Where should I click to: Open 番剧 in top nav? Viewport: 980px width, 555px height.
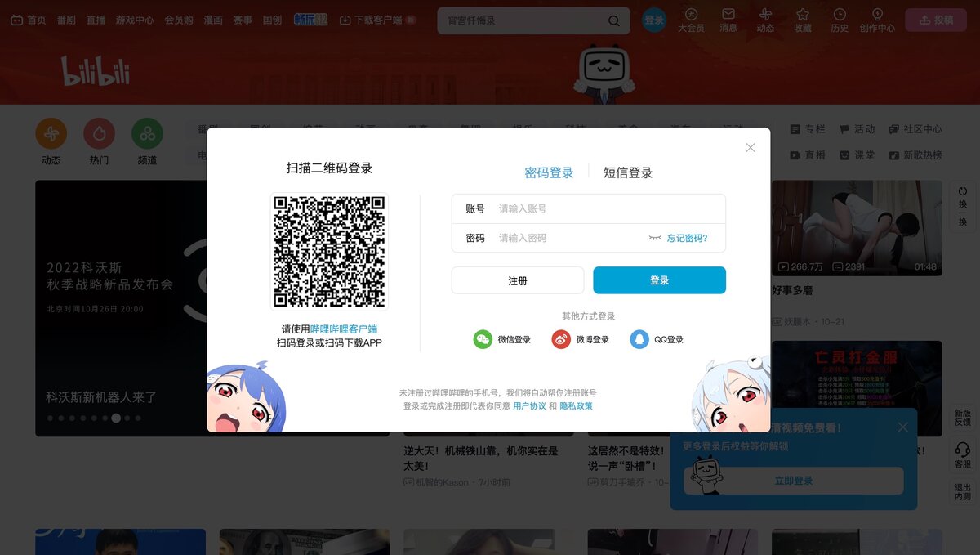[66, 20]
